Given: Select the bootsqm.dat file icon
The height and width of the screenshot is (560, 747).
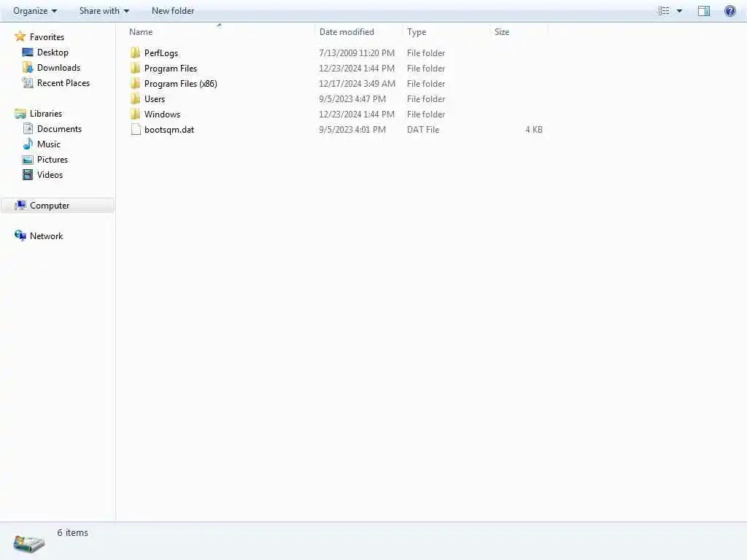Looking at the screenshot, I should [135, 129].
